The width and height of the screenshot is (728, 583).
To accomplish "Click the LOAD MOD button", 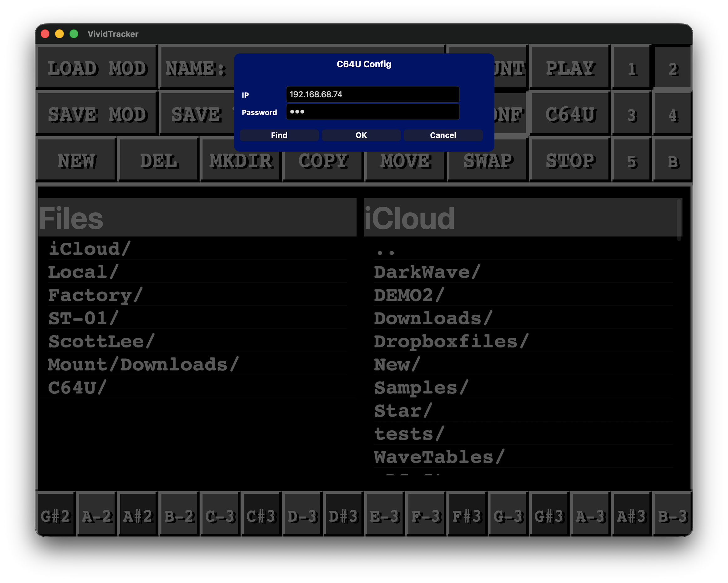I will pos(97,68).
